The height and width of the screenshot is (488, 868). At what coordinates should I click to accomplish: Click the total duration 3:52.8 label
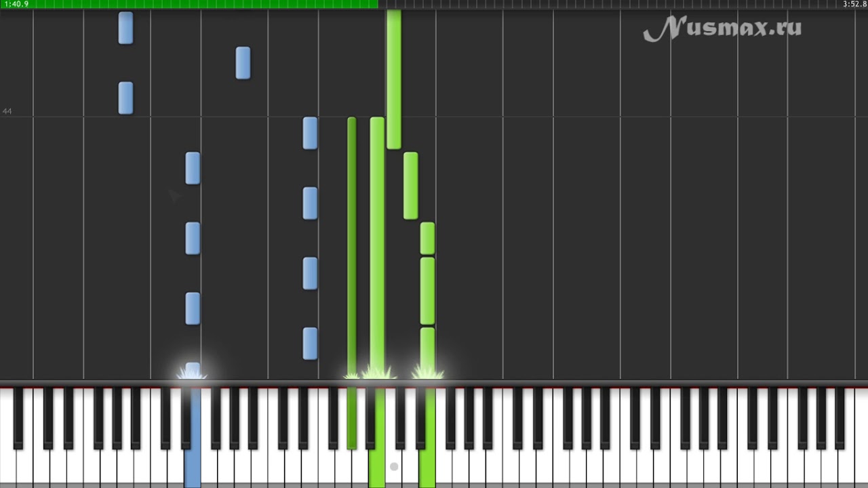[x=854, y=4]
